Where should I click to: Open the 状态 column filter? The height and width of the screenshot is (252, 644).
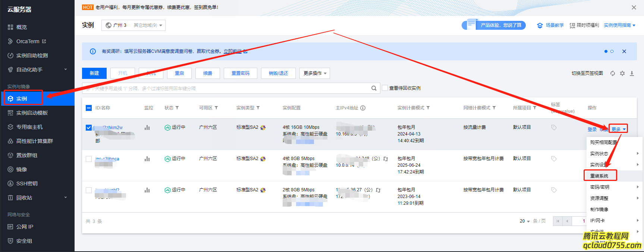[177, 108]
